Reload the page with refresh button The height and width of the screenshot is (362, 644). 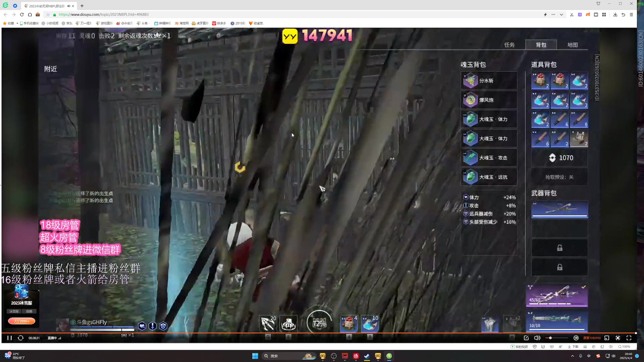click(x=22, y=14)
